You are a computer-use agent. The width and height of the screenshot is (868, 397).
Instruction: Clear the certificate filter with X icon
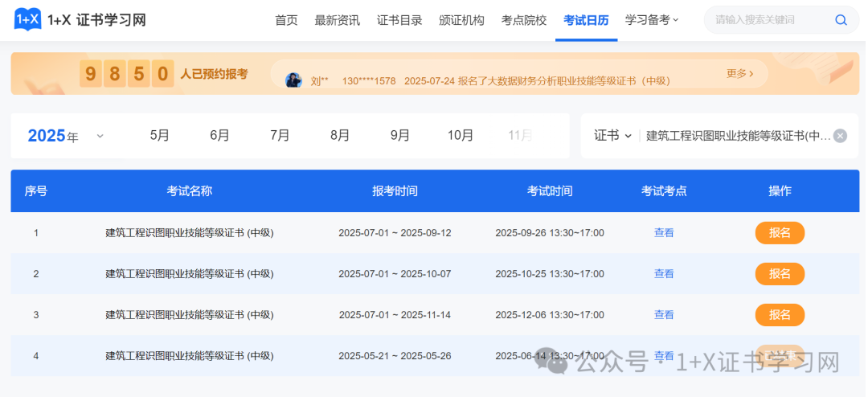tap(840, 136)
